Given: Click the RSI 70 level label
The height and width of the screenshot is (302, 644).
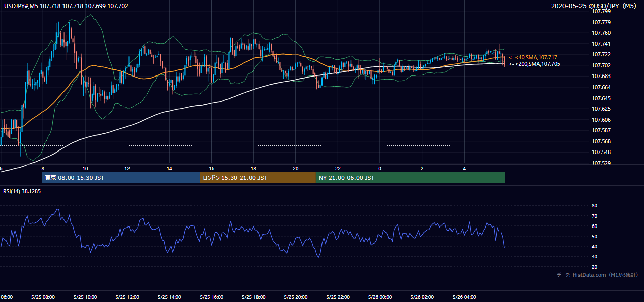Looking at the screenshot, I should pyautogui.click(x=594, y=216).
